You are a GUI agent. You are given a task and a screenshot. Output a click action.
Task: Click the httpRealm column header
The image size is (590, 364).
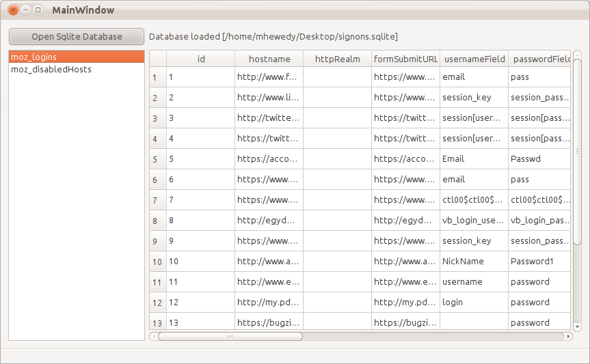338,59
